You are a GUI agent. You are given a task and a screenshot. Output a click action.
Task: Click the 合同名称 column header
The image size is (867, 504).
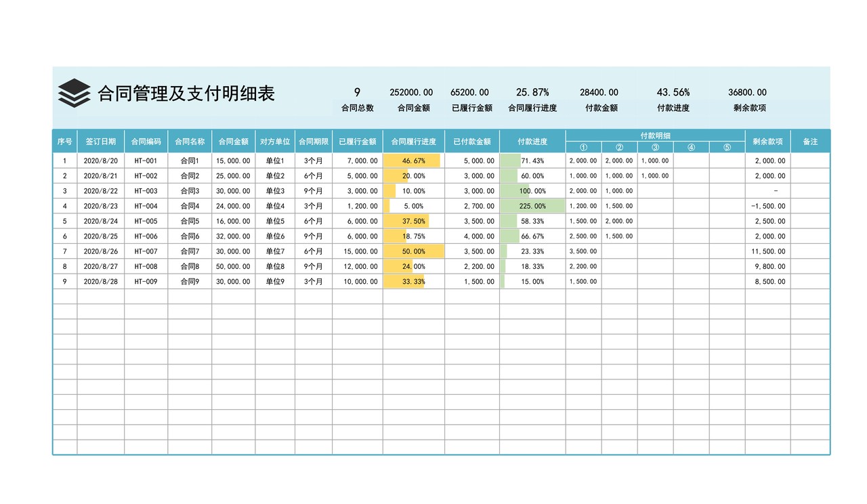pyautogui.click(x=190, y=142)
